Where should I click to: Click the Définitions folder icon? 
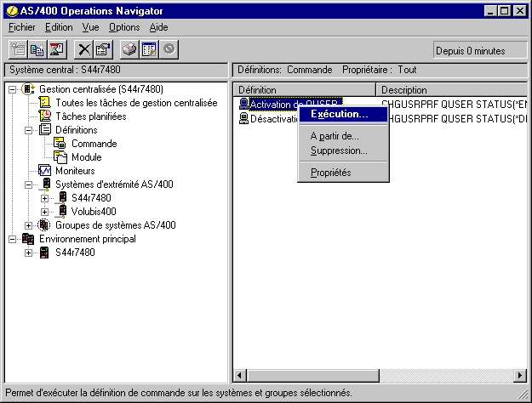pos(45,129)
